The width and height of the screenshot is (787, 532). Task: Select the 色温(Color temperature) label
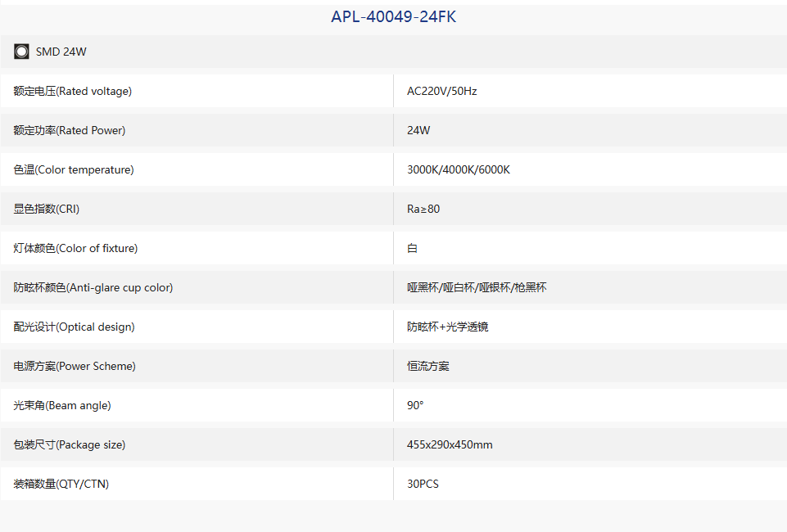point(74,169)
